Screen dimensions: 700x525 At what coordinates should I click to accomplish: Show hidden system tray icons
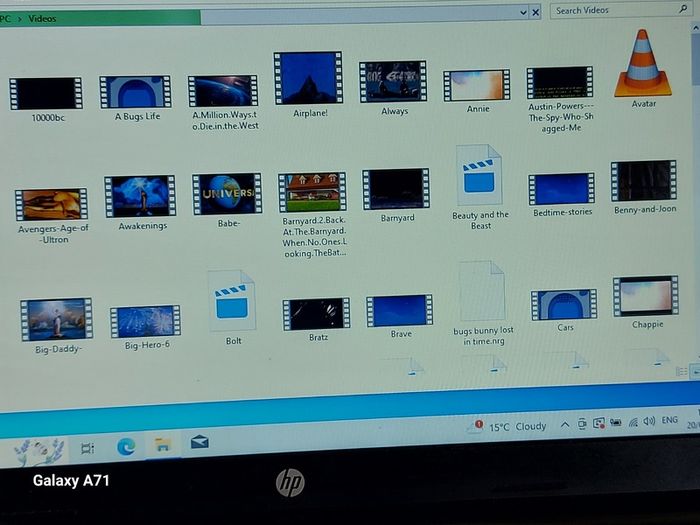coord(565,425)
